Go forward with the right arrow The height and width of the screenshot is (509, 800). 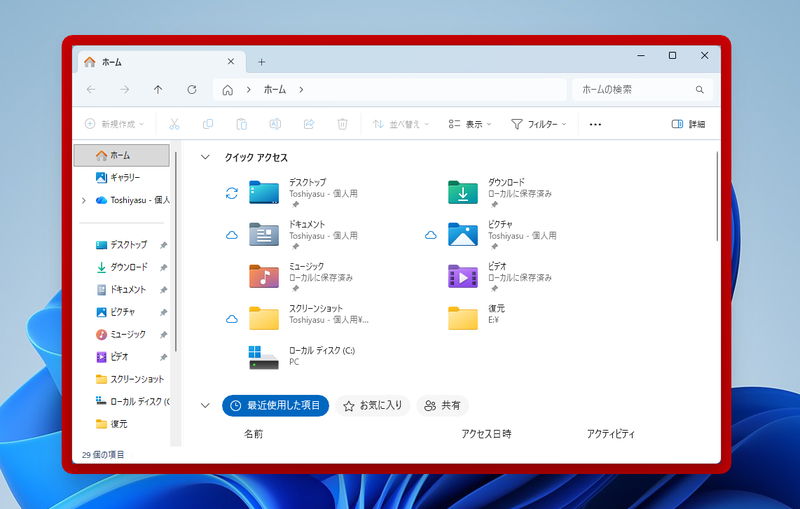[x=124, y=90]
